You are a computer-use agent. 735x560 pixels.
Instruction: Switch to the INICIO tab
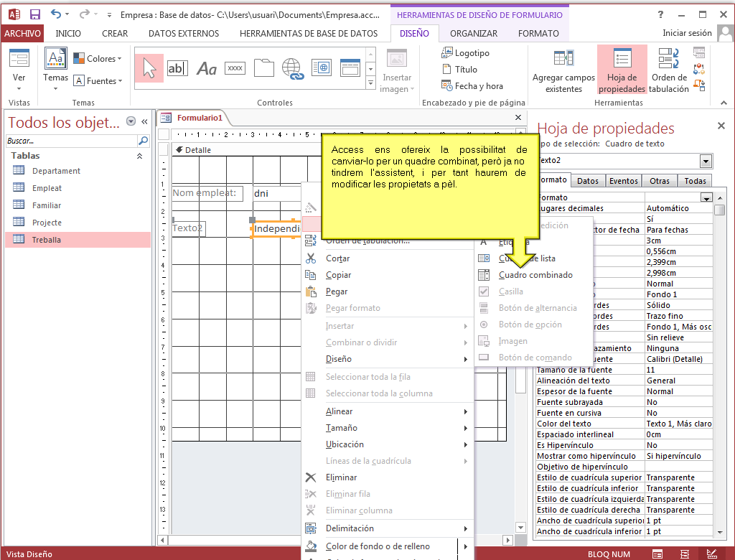(68, 33)
